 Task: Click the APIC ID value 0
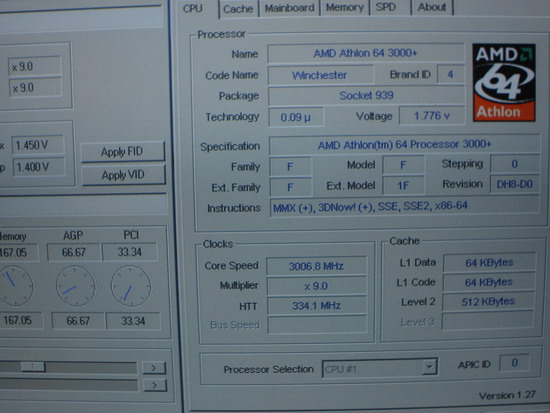click(515, 363)
